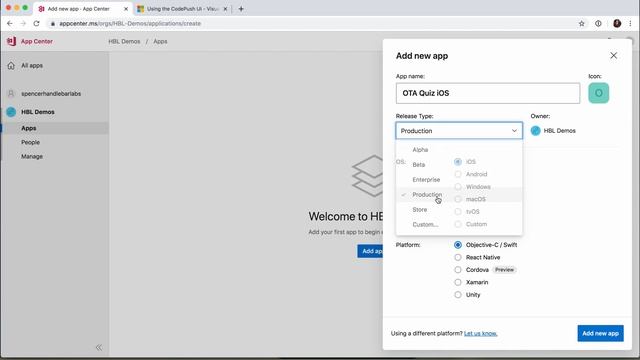Click the spencerhandlebarlabs user avatar icon
640x360 pixels.
(11, 93)
